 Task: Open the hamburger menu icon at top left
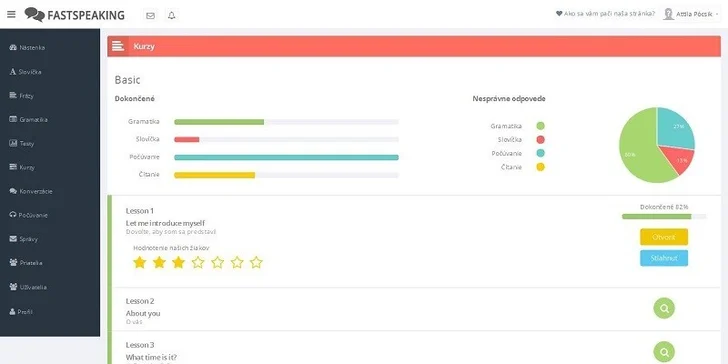pos(11,14)
